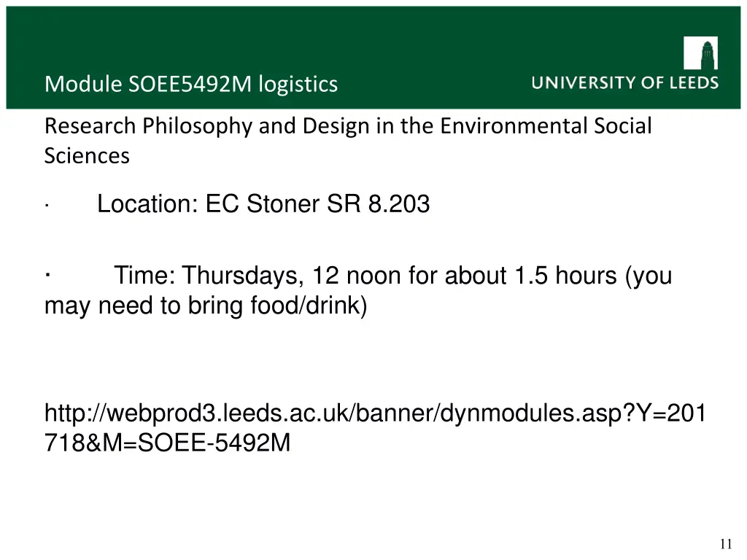Screen dimensions: 747x560
Task: Select the Module SOEE5492M logistics title
Action: 191,85
